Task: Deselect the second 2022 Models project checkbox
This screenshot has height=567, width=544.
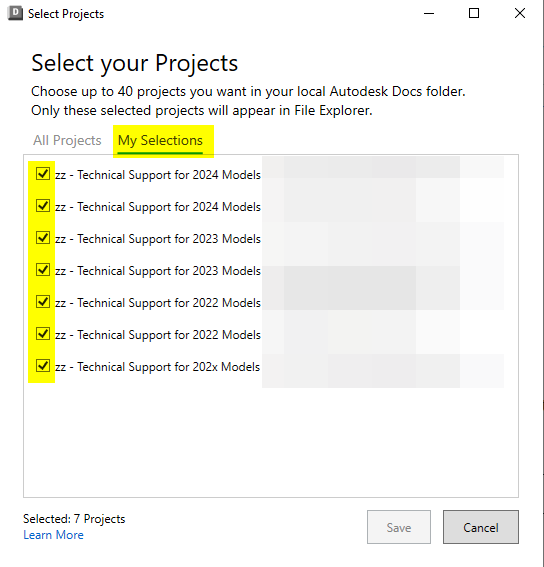Action: [43, 333]
